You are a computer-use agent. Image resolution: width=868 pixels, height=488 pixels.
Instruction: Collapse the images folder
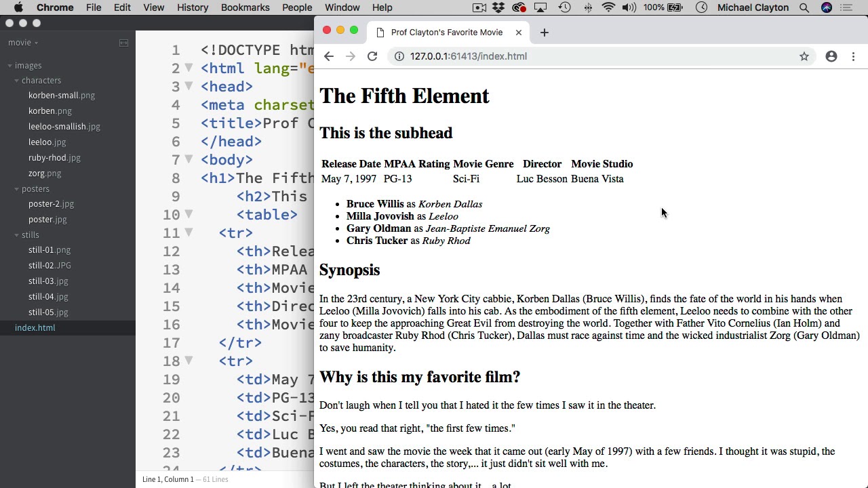[x=10, y=66]
